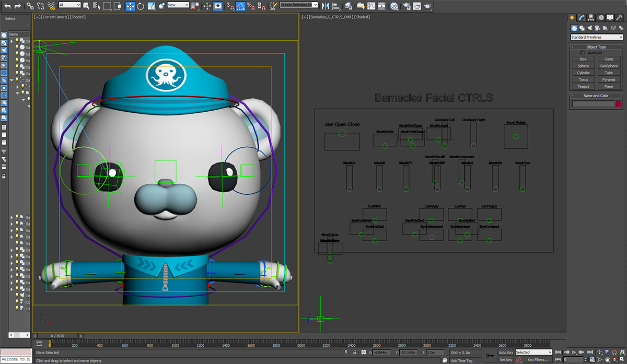
Task: Activate the Select and Rotate tool
Action: [141, 6]
